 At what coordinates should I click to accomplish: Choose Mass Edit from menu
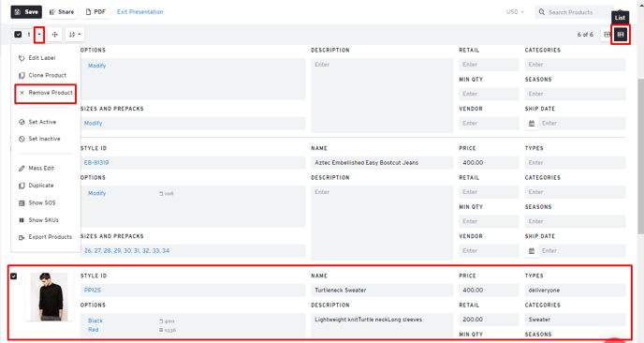(41, 168)
